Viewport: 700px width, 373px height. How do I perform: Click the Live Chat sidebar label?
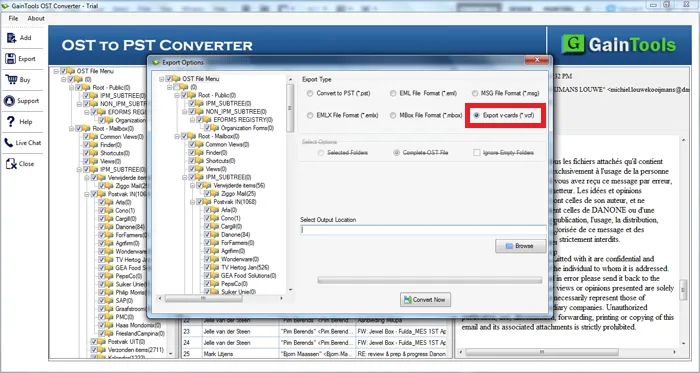point(28,143)
